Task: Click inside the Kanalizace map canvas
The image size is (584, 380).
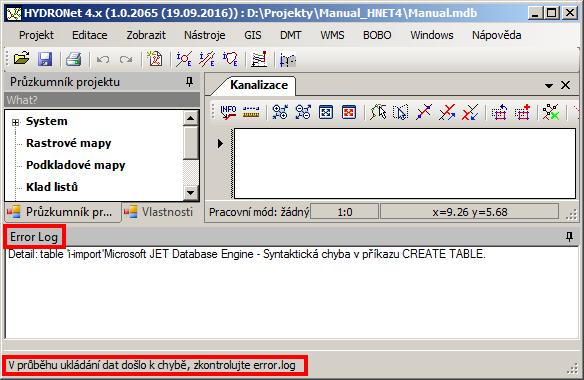Action: click(x=404, y=163)
